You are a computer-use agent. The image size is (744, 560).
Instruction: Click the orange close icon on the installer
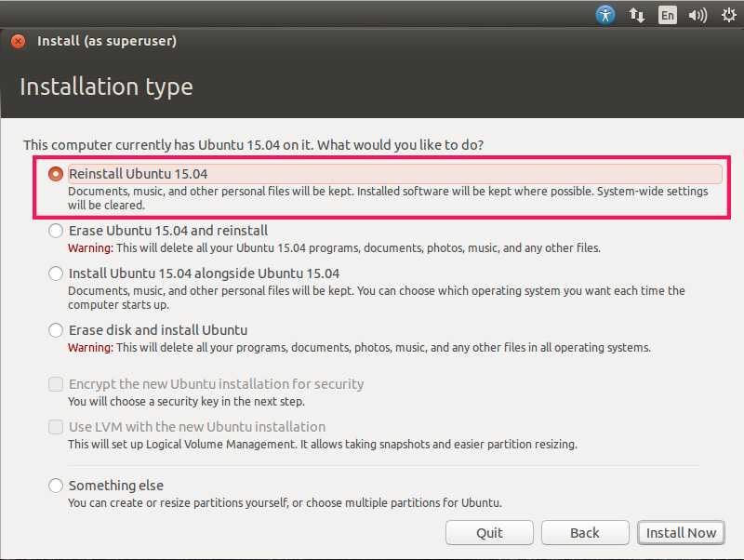(x=17, y=41)
